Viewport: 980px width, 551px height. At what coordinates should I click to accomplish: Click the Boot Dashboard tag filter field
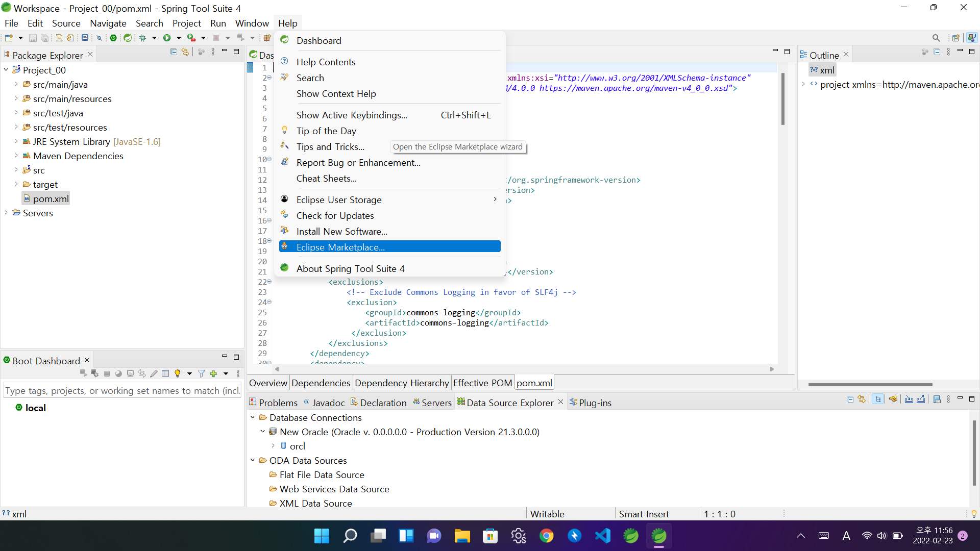tap(122, 391)
